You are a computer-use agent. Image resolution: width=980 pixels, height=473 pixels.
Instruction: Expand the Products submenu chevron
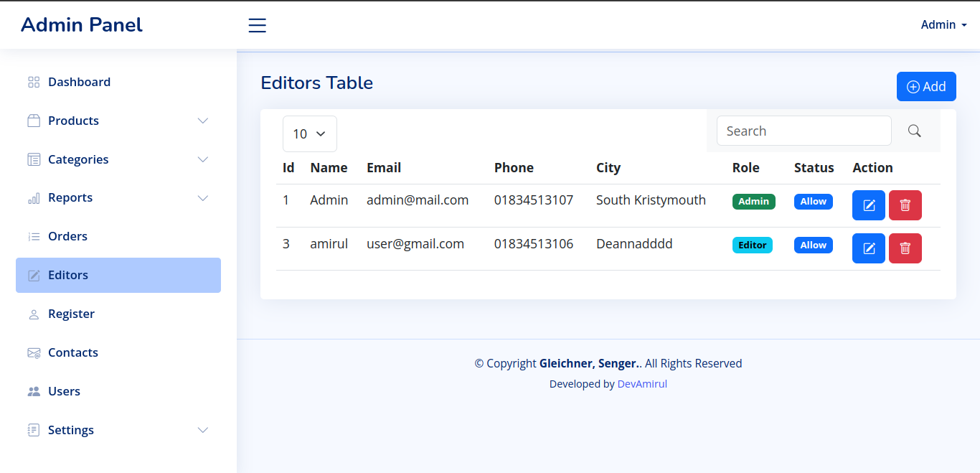pos(203,121)
